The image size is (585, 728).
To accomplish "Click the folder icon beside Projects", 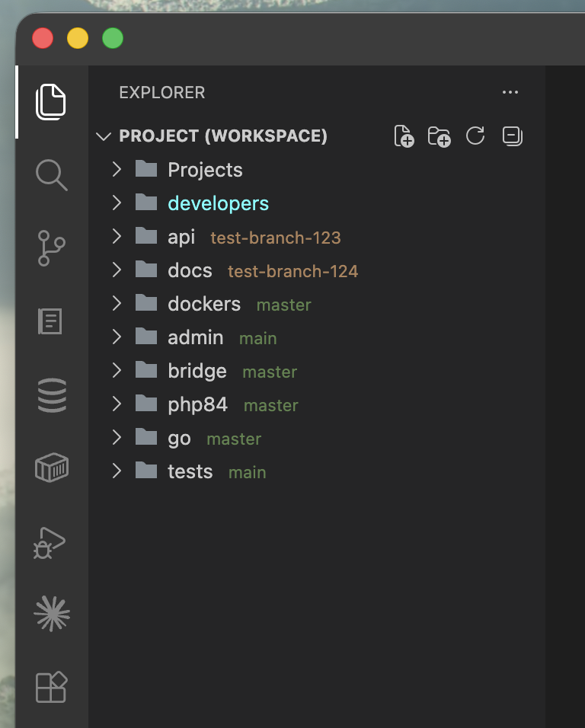I will point(146,168).
